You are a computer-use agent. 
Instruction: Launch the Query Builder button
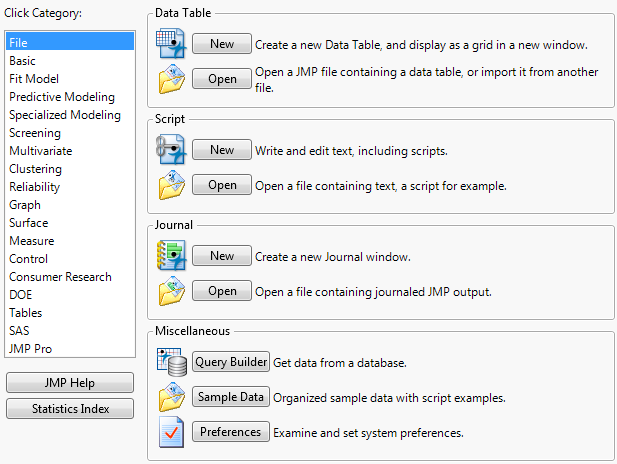[x=231, y=362]
